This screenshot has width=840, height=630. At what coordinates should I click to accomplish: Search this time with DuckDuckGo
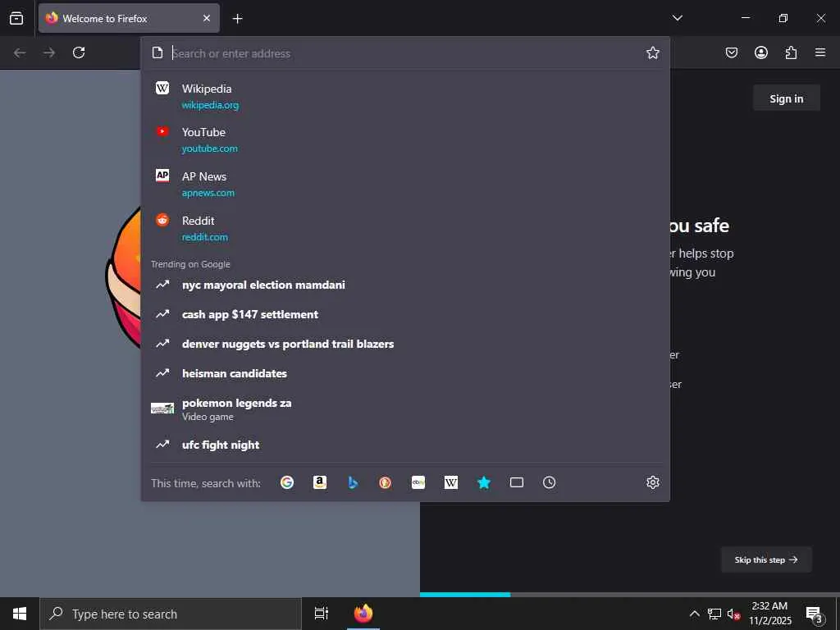tap(386, 482)
